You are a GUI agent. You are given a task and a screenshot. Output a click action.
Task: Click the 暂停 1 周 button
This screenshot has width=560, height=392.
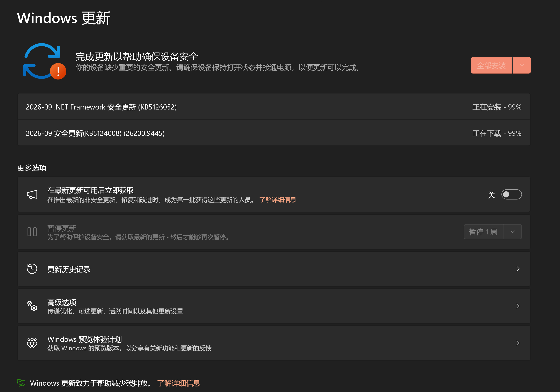(x=483, y=232)
